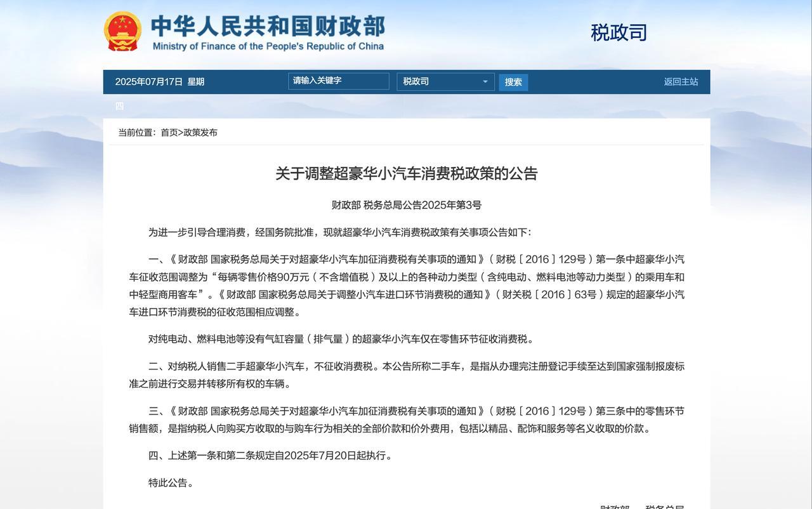Viewport: 812px width, 509px height.
Task: Click the intro paragraph starting 为进一步引导合理消费
Action: (x=340, y=232)
